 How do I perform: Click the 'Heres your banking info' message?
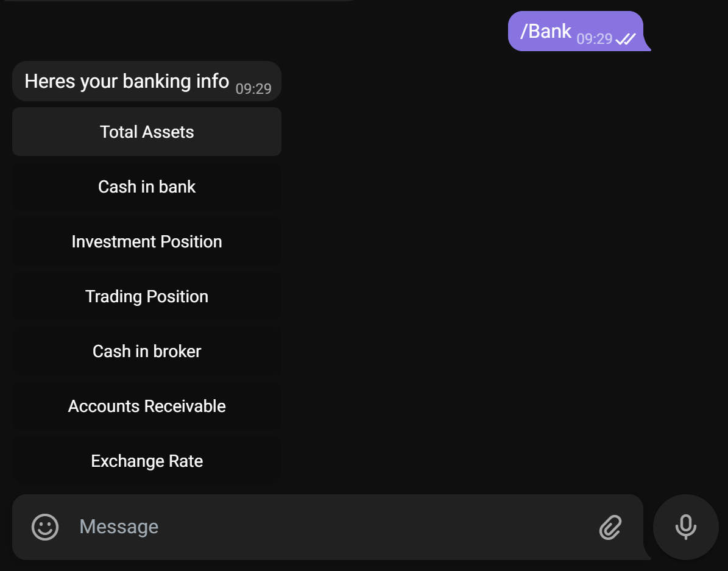tap(126, 80)
